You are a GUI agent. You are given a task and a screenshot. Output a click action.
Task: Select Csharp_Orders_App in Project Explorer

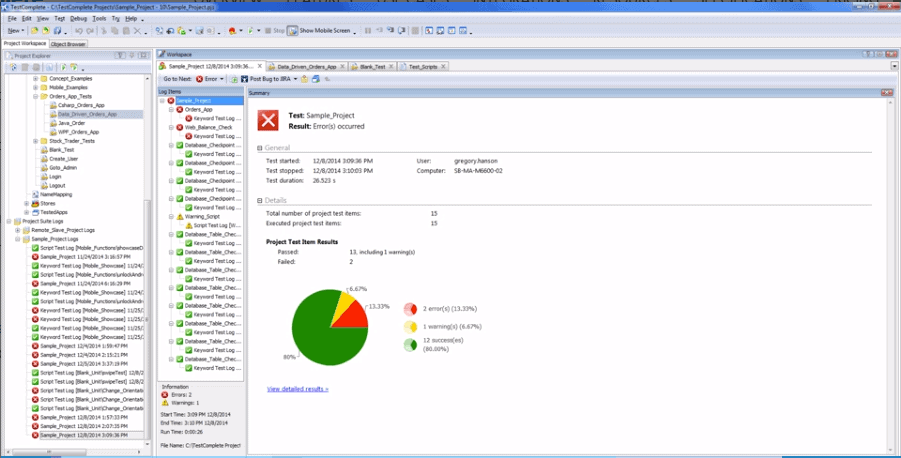tap(81, 105)
